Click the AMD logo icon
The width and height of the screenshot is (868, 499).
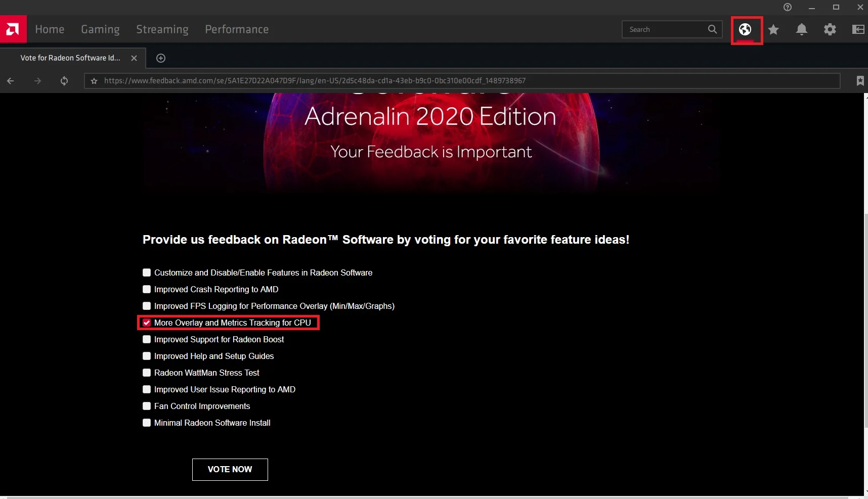click(x=13, y=29)
